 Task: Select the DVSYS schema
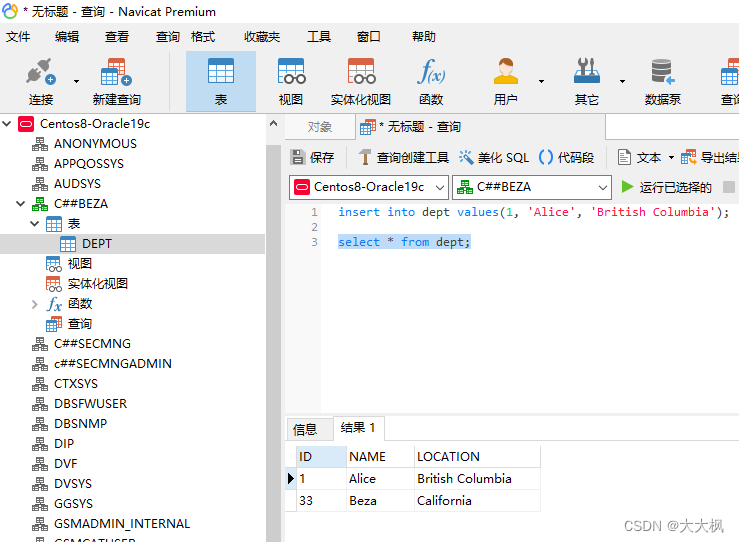coord(73,484)
